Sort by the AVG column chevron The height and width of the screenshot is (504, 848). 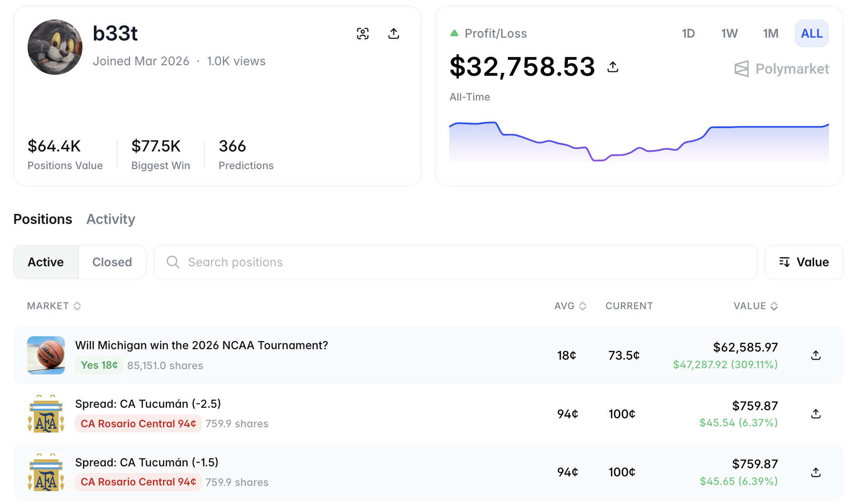(582, 306)
